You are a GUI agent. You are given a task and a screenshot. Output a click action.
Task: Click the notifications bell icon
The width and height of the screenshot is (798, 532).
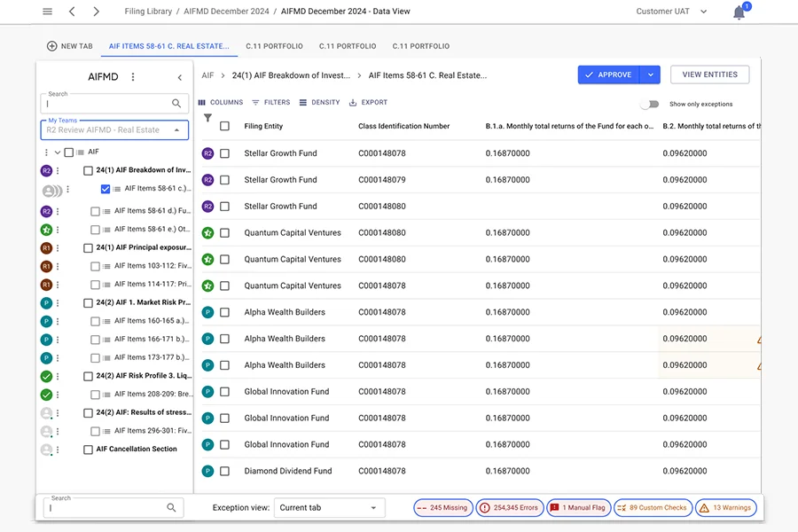click(x=739, y=12)
